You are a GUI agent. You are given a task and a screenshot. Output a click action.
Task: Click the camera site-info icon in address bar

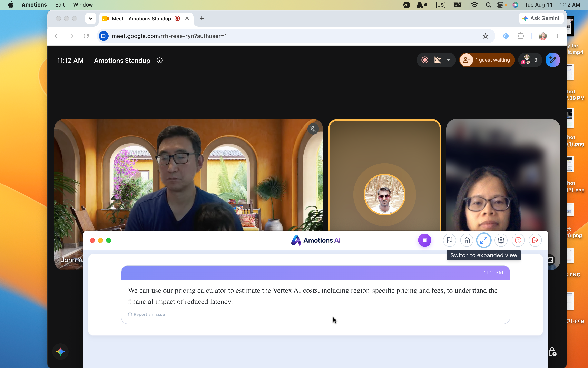pos(104,36)
